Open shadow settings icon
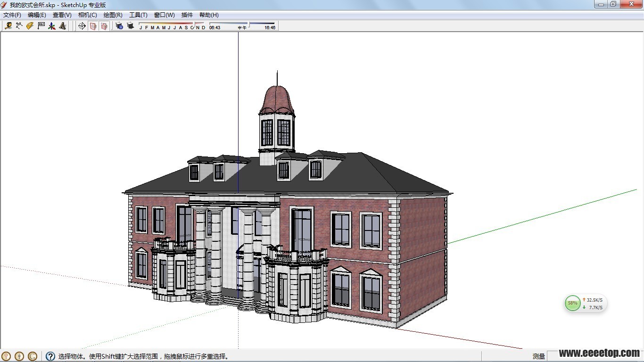The image size is (644, 362). [119, 26]
